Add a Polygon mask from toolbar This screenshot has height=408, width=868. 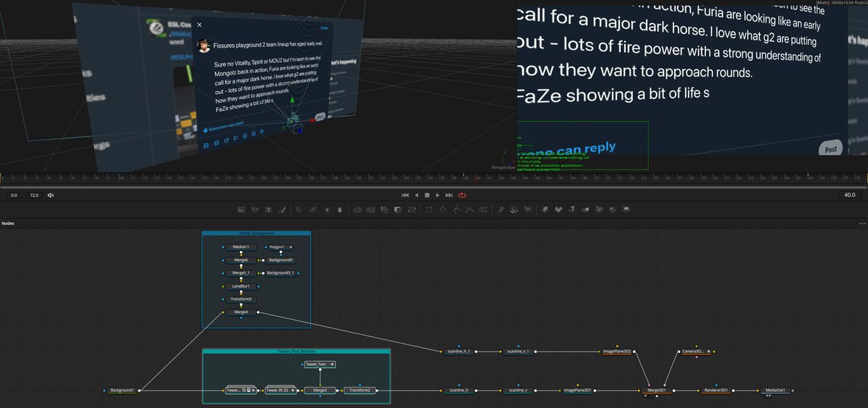tap(456, 209)
